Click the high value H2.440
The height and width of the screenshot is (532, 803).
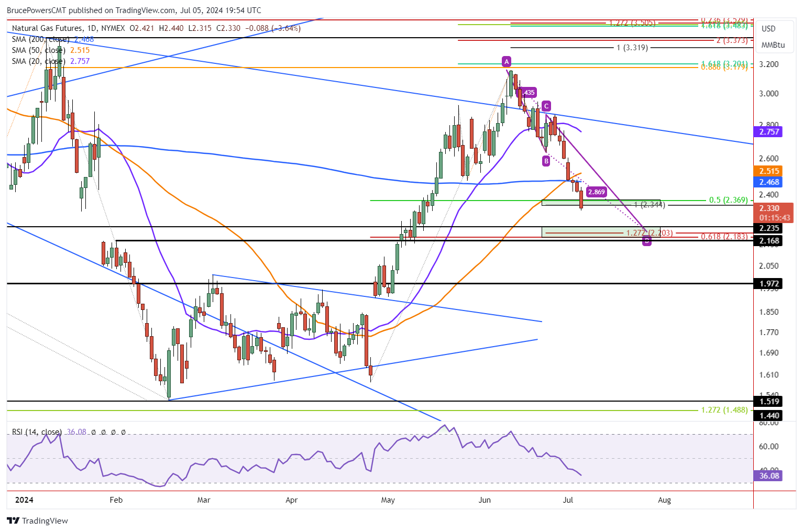(171, 28)
